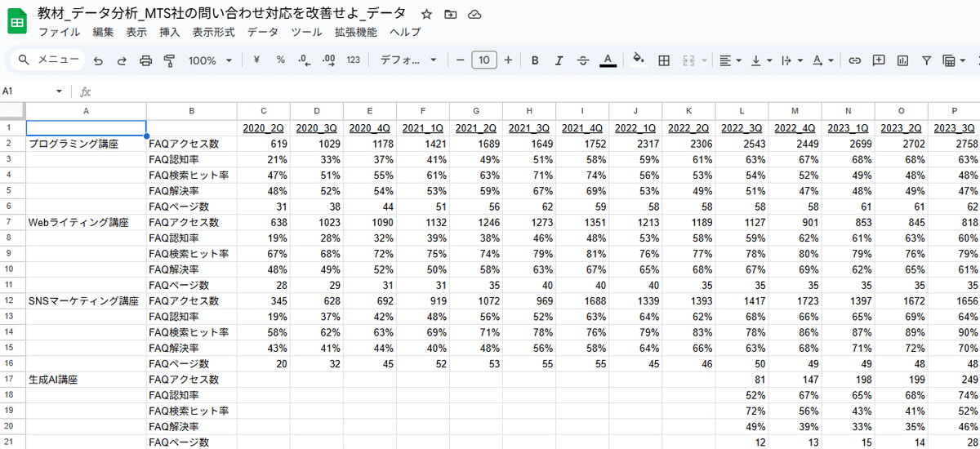Open the fill color picker

639,60
